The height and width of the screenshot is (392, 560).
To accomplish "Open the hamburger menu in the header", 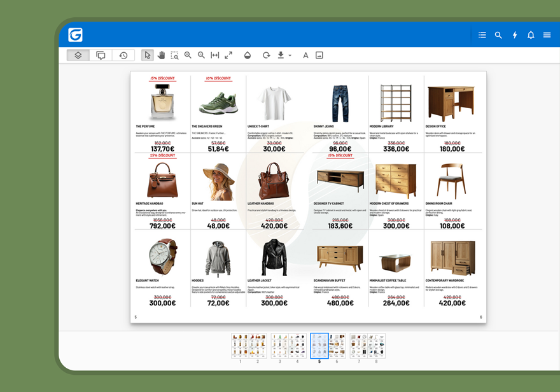I will coord(547,35).
